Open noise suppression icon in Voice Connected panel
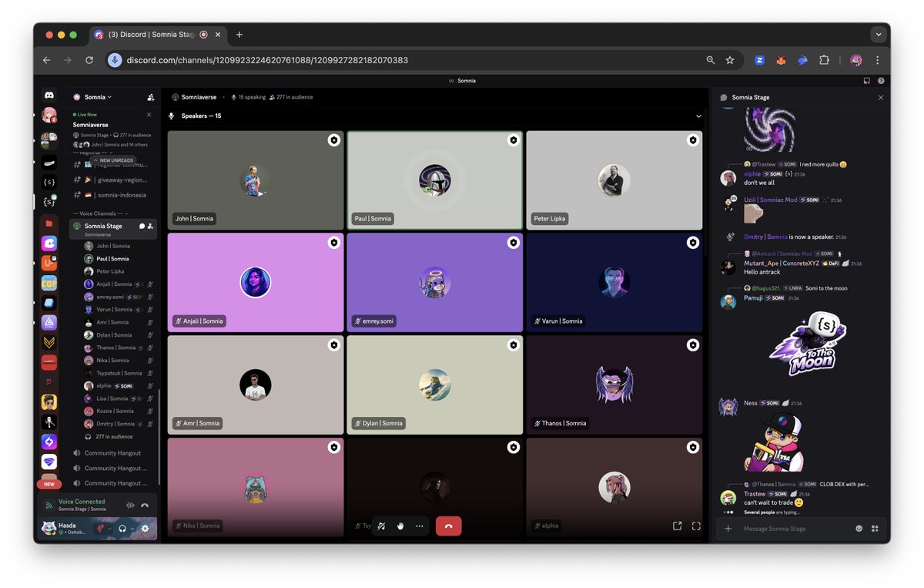The width and height of the screenshot is (924, 588). [130, 506]
